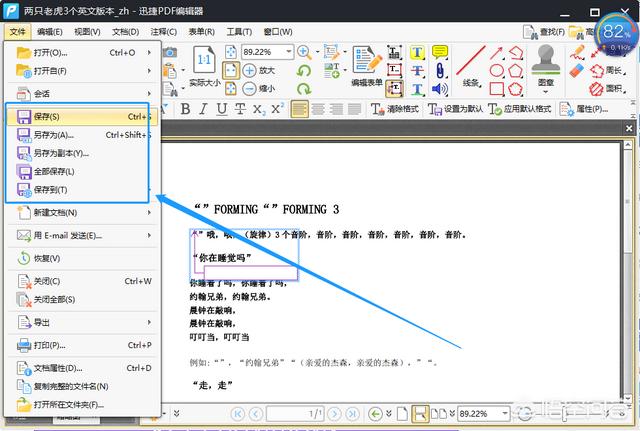Click the 缩小 zoom out button
Viewport: 640px width, 431px height.
259,89
